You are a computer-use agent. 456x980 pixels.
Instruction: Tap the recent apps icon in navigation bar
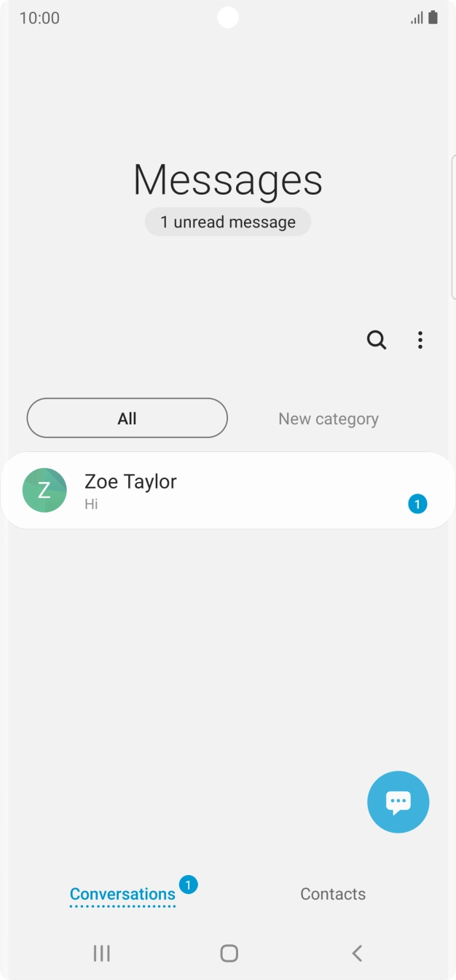[x=101, y=953]
